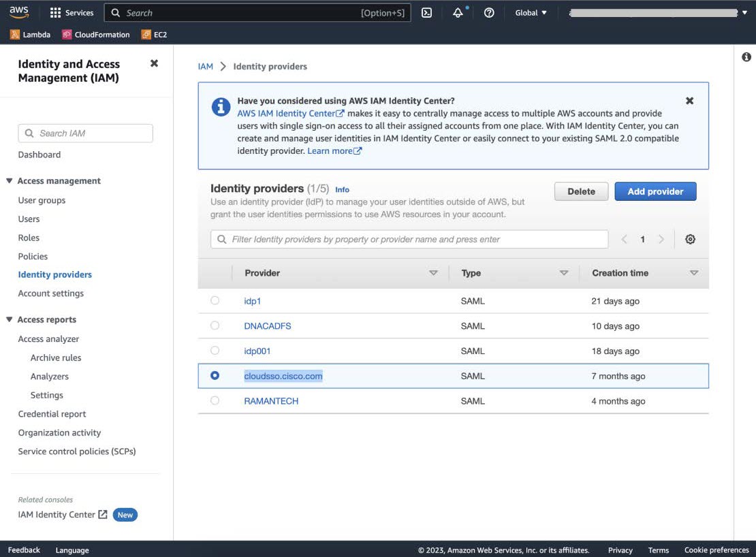Open Dashboard in sidebar
Screen dimensions: 756x557
[x=40, y=155]
